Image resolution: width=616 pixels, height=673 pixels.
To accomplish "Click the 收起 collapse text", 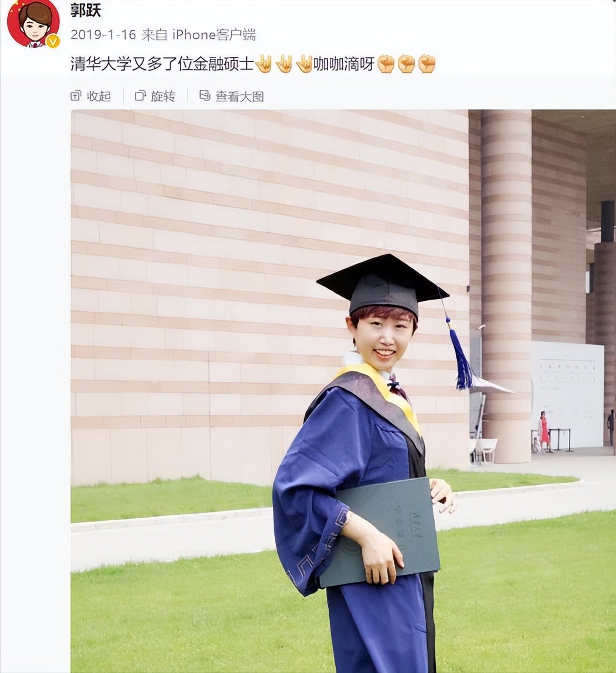I will point(99,96).
